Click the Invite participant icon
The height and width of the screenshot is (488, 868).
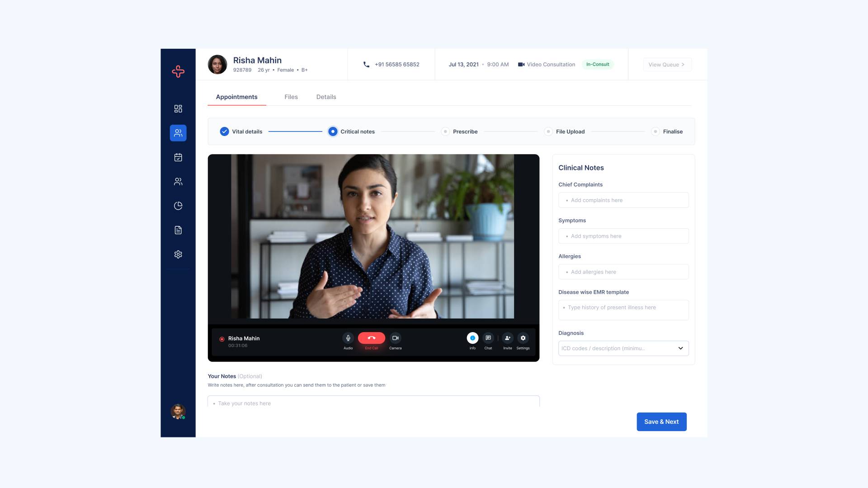pyautogui.click(x=507, y=338)
